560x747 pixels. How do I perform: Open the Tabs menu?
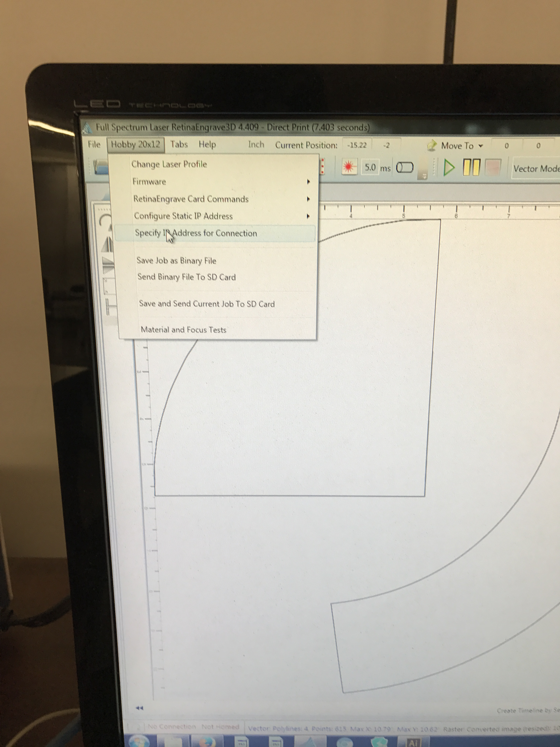pyautogui.click(x=179, y=145)
